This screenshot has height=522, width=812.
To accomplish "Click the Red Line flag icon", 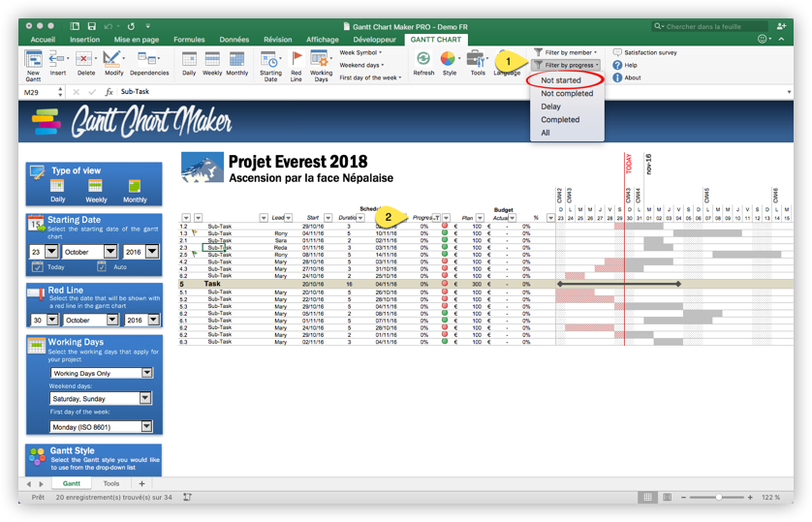I will [297, 59].
